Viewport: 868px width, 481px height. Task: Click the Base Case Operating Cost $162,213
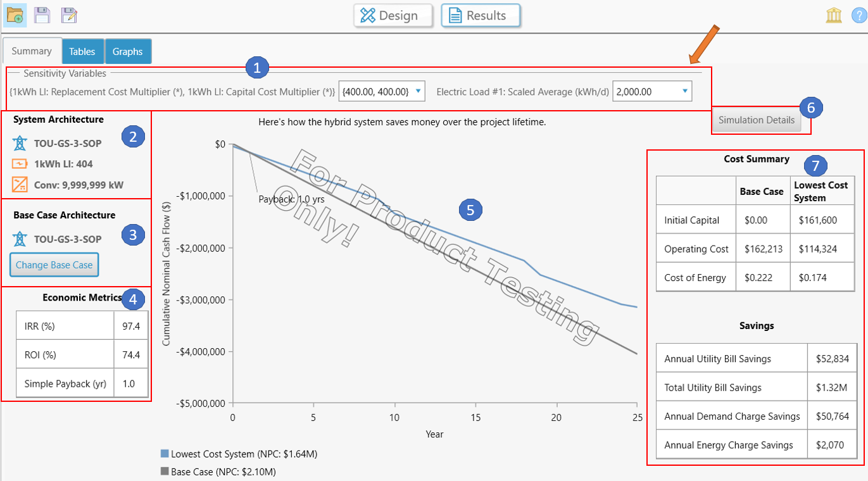764,249
